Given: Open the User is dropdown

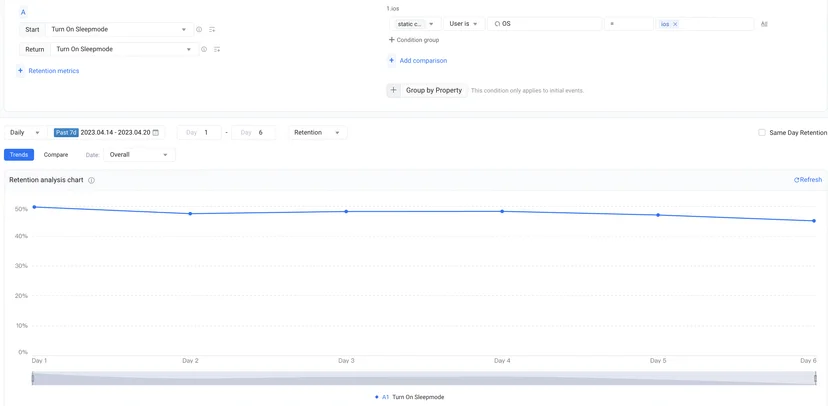Looking at the screenshot, I should [464, 24].
